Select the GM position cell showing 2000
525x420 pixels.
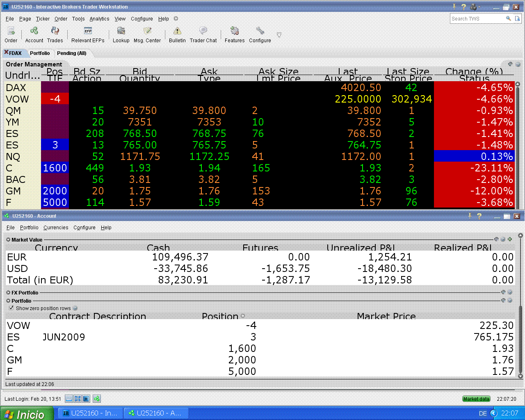pos(55,191)
